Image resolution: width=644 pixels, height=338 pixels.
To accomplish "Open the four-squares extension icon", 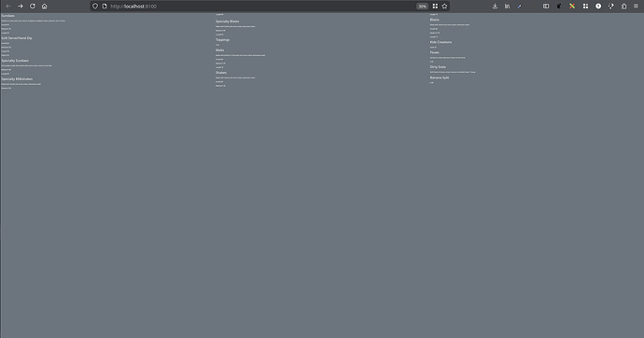I will (x=586, y=7).
